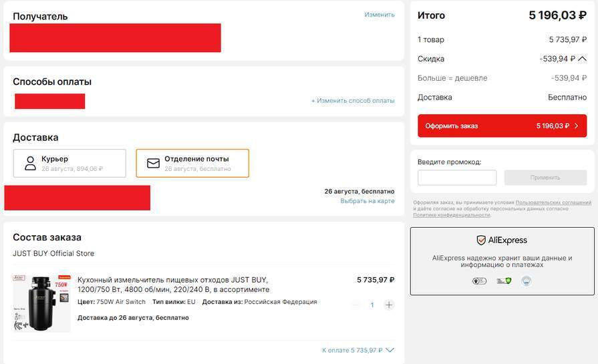The image size is (598, 364).
Task: Click Изменить способ оплаты link
Action: point(353,101)
